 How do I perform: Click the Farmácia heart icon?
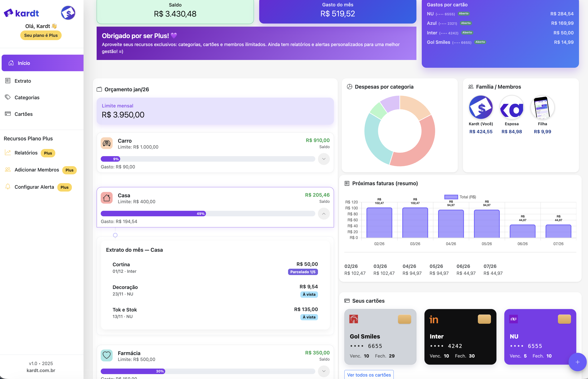point(107,355)
